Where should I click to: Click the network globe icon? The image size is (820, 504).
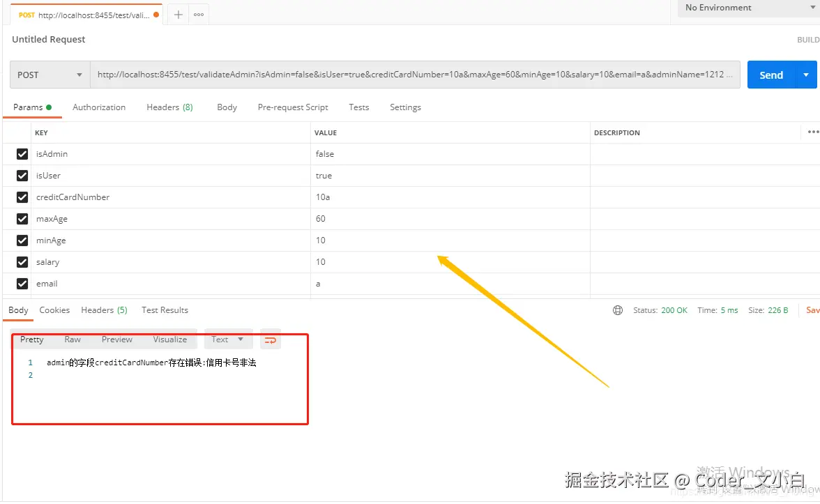(x=618, y=310)
